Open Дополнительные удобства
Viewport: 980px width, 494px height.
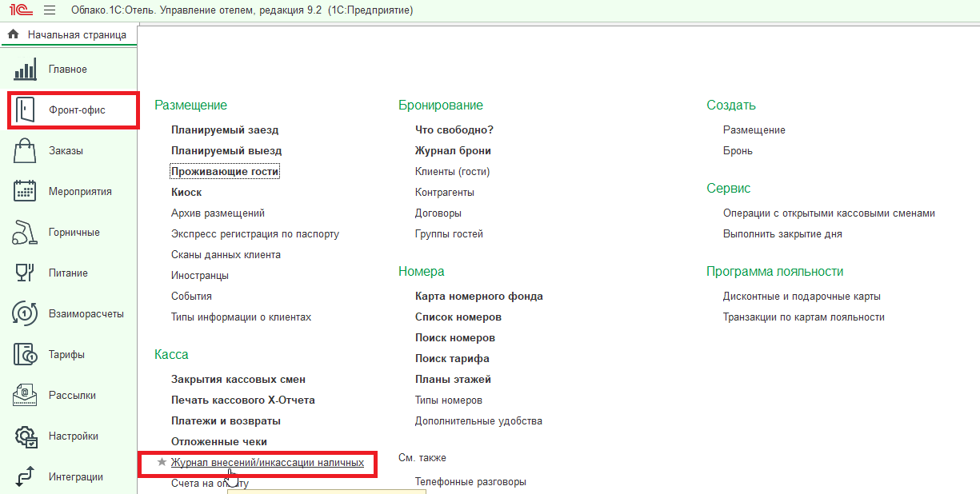pyautogui.click(x=478, y=420)
